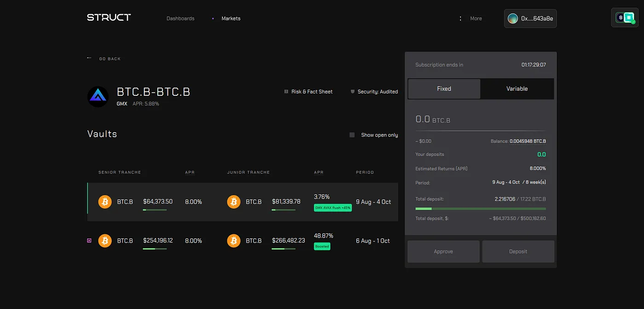Viewport: 644px width, 309px height.
Task: Click the pink square marker on the second vault row
Action: tap(89, 241)
